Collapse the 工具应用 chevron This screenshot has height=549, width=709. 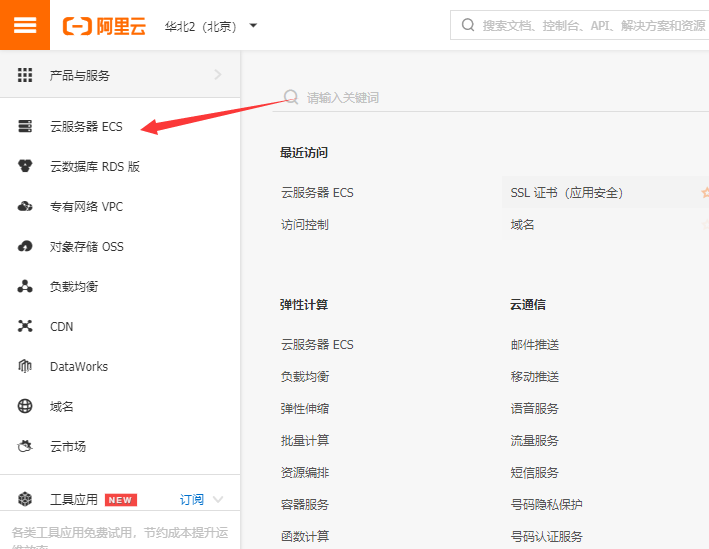click(218, 499)
